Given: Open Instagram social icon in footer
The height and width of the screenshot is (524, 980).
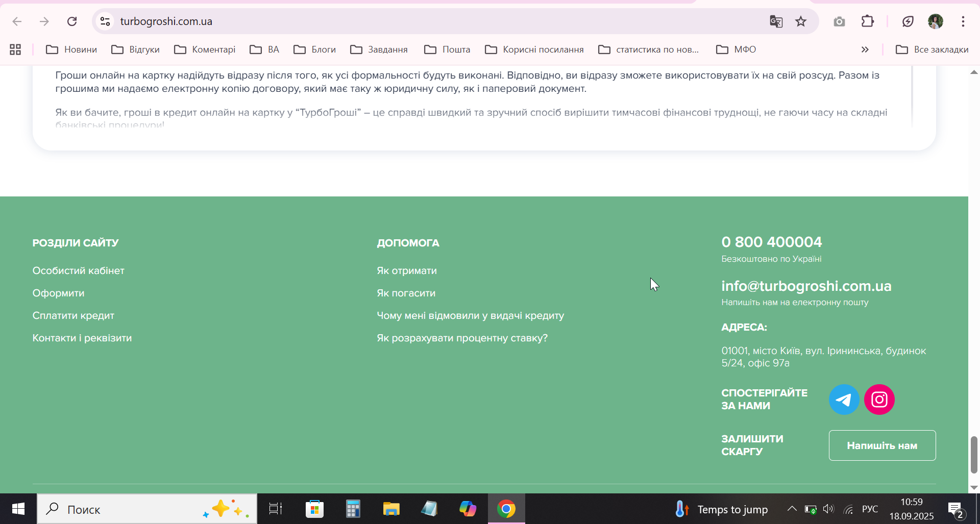Looking at the screenshot, I should pyautogui.click(x=879, y=400).
